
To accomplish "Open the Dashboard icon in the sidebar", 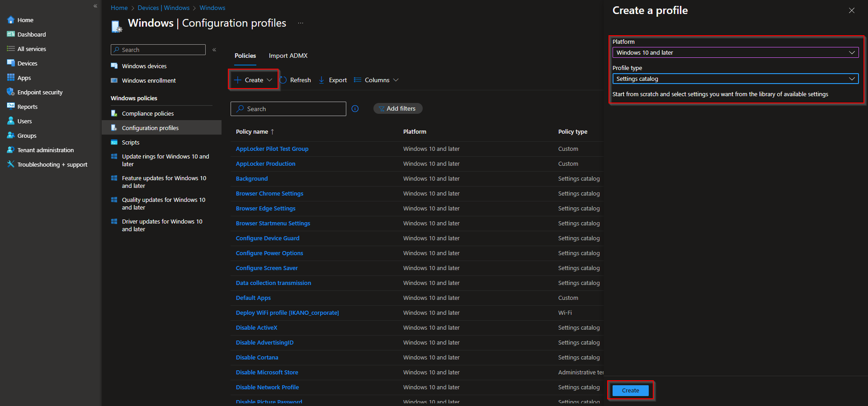I will pos(11,34).
